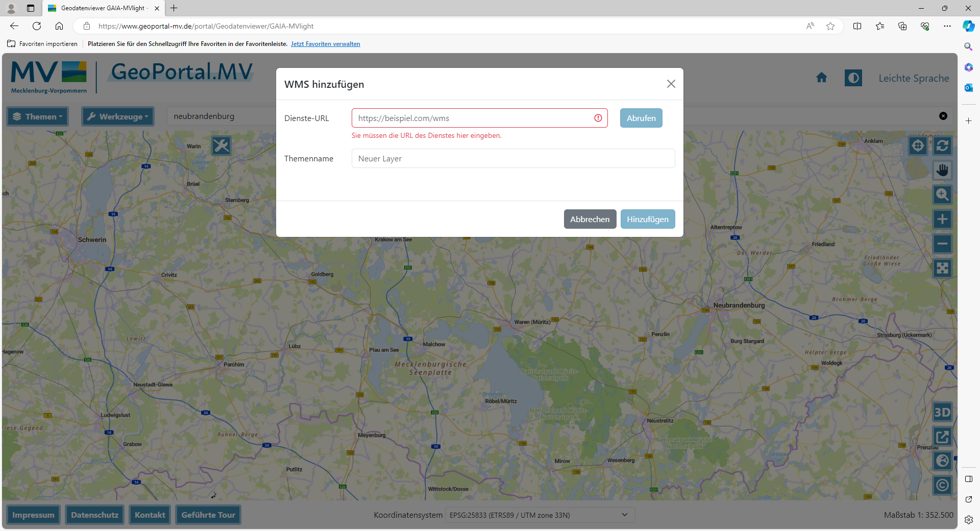980x531 pixels.
Task: Click the MV Mecklenburg-Vorpommern logo
Action: pos(49,77)
